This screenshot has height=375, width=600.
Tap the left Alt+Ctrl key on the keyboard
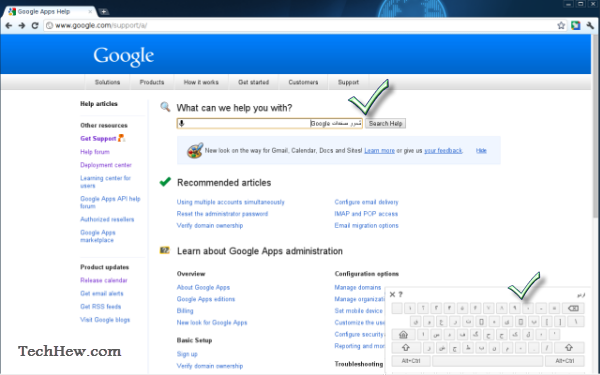tap(411, 360)
